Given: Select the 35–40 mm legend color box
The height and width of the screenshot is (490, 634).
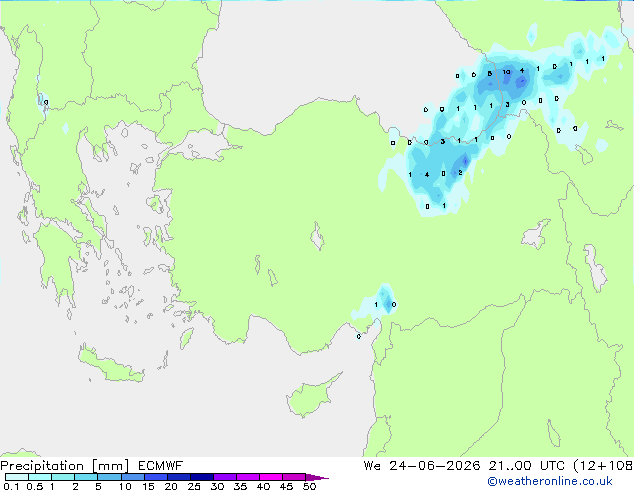Looking at the screenshot, I should pyautogui.click(x=247, y=477).
